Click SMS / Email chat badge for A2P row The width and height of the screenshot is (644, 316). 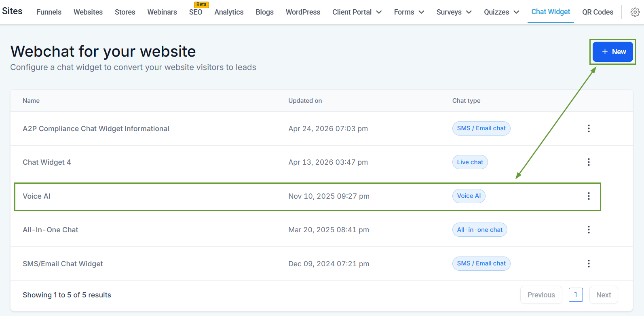[481, 128]
